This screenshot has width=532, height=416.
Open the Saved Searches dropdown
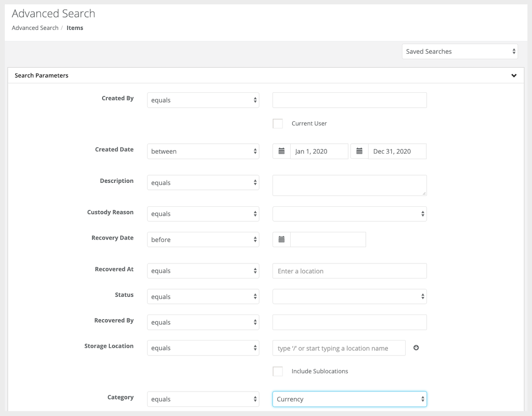pyautogui.click(x=459, y=51)
